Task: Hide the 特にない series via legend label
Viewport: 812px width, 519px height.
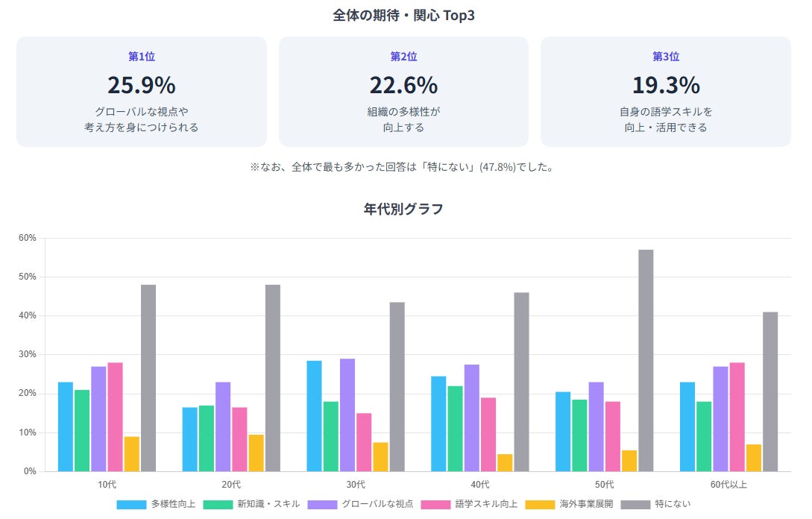Action: point(673,504)
